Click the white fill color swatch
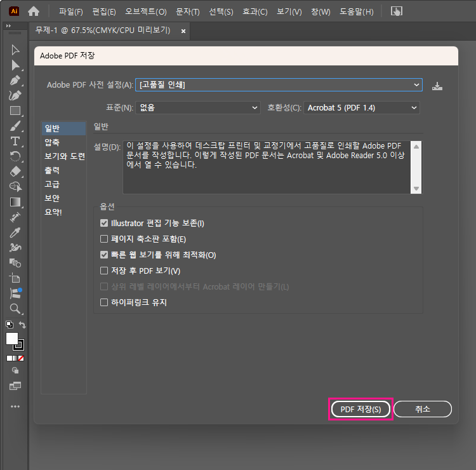 [12, 339]
